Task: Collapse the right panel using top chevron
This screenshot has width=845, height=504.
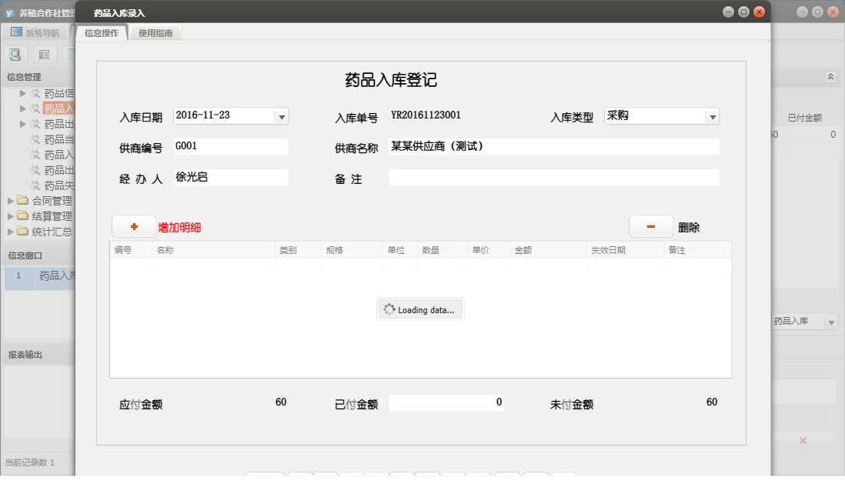Action: 830,77
